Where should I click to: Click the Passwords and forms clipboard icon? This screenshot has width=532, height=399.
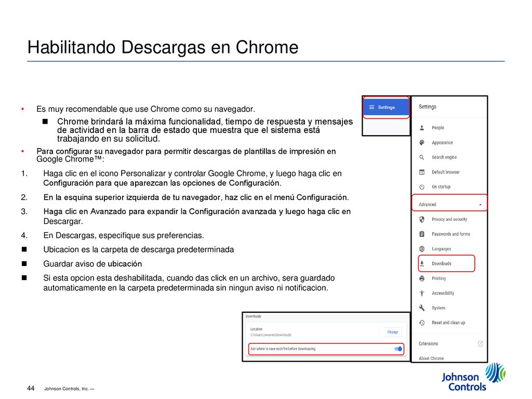point(422,234)
